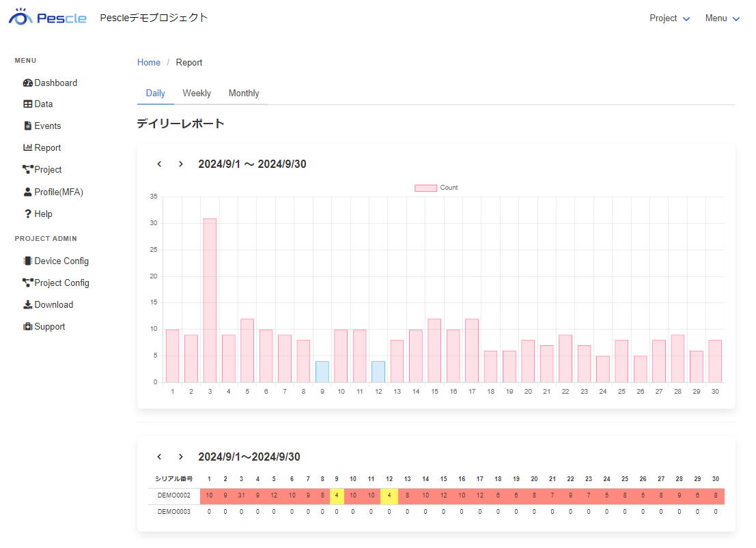Click the Device Config chip icon

click(27, 261)
